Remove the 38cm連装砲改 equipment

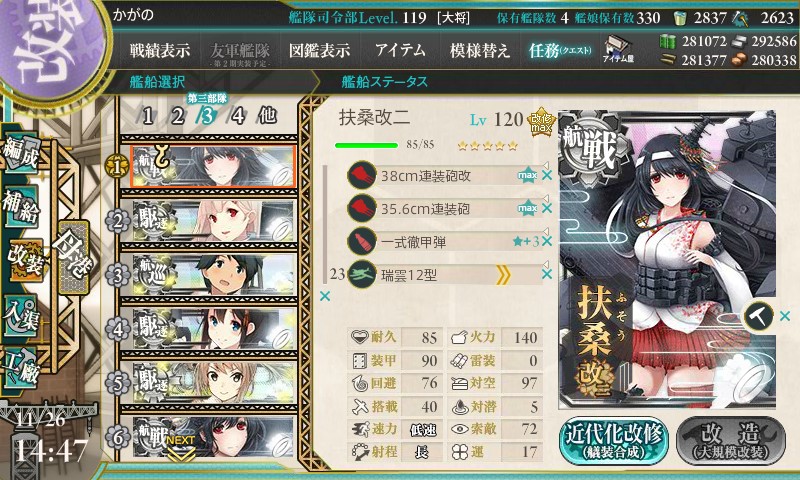point(546,175)
